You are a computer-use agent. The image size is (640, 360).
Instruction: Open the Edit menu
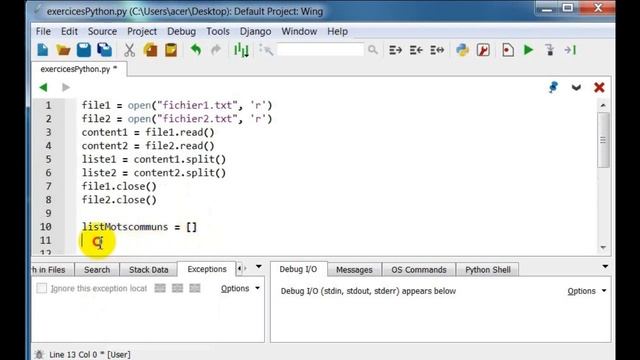point(69,31)
